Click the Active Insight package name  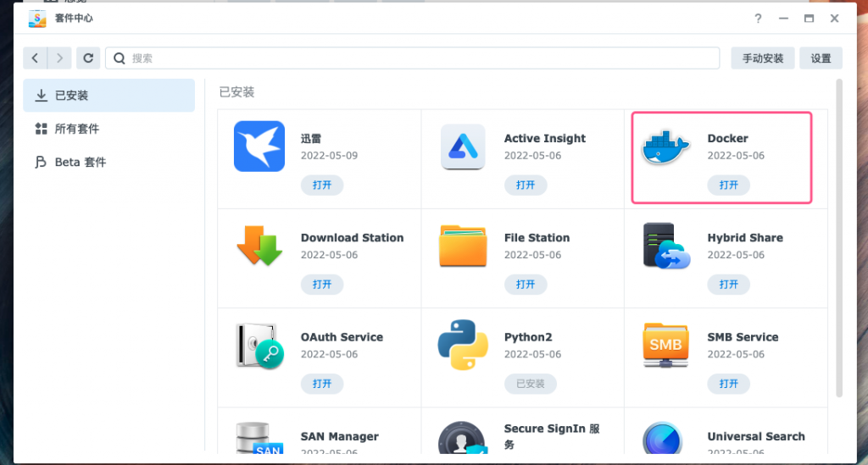click(x=545, y=138)
